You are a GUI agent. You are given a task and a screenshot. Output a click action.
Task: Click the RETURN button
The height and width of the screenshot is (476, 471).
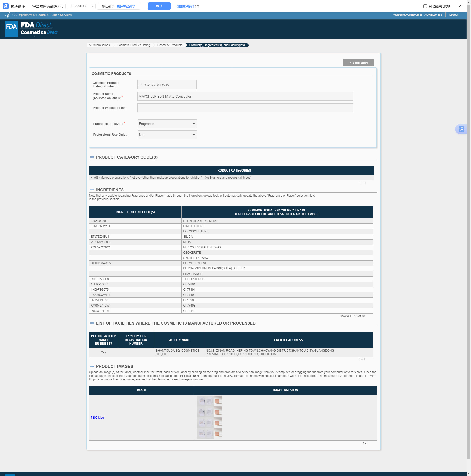tap(358, 63)
